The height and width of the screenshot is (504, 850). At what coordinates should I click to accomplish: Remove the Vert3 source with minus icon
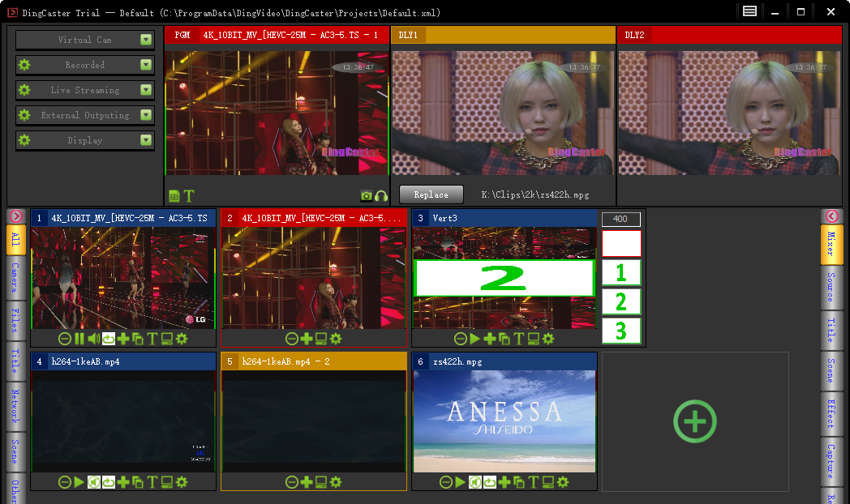pos(460,339)
